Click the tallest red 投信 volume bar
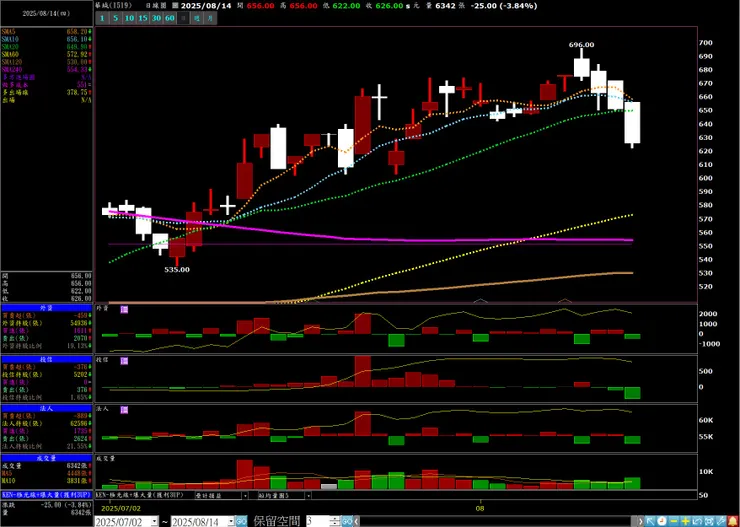Viewport: 740px width, 527px height. pos(363,371)
